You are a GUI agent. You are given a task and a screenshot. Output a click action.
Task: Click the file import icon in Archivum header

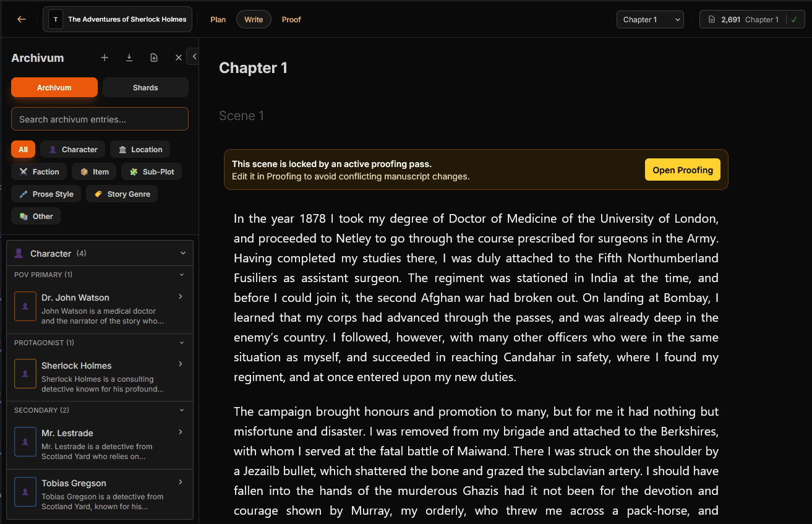[154, 58]
